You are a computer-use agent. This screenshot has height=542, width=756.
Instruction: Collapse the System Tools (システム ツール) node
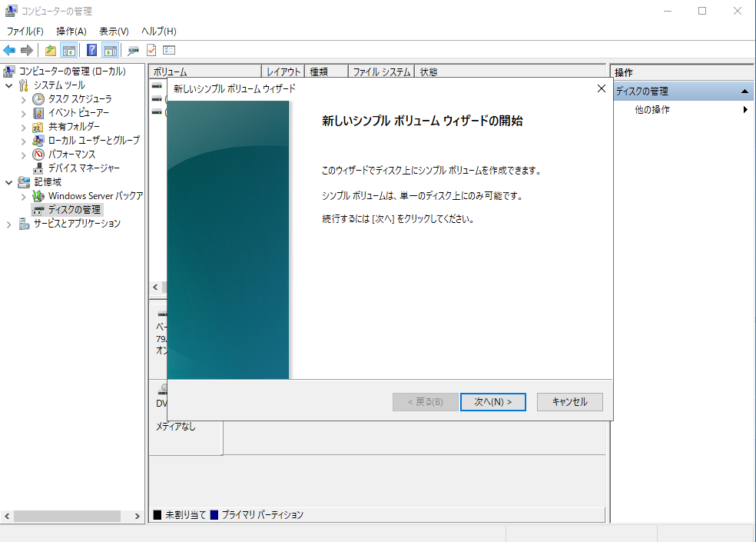tap(9, 85)
